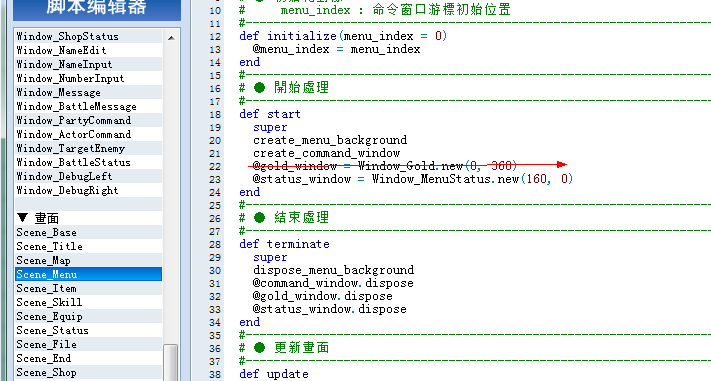Viewport: 711px width, 381px height.
Task: Open Scene_Base script
Action: pos(88,233)
